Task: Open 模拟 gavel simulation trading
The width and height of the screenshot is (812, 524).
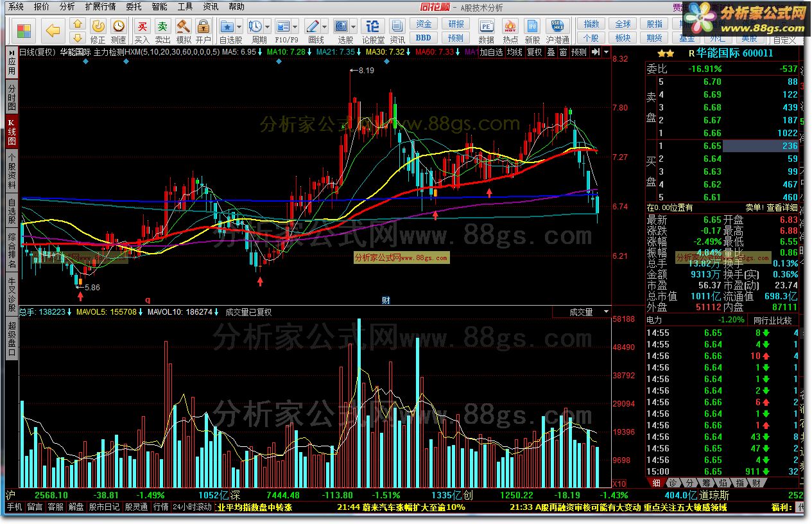Action: (x=184, y=26)
